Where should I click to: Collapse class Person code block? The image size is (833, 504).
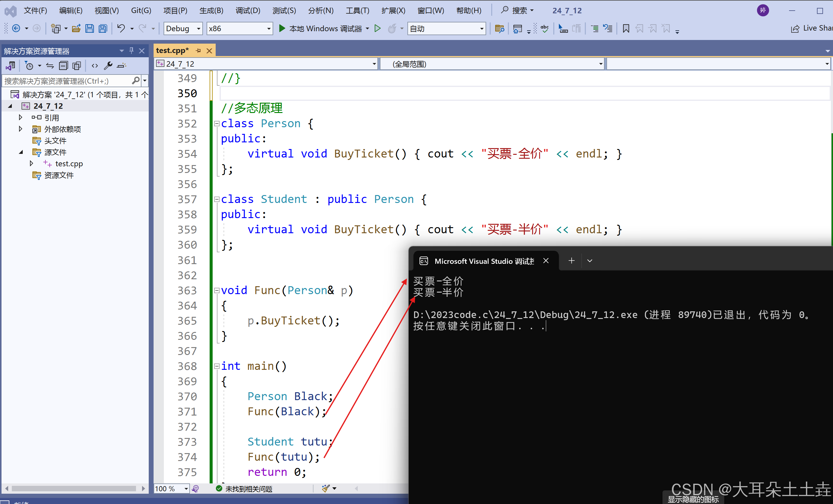217,124
